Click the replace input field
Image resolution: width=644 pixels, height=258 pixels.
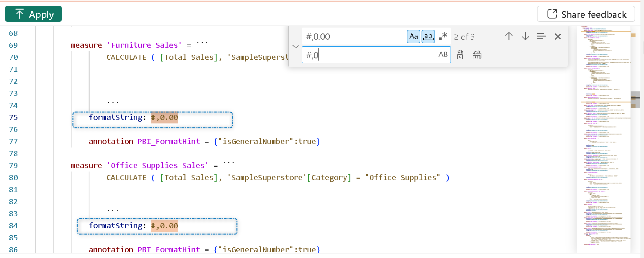click(370, 55)
